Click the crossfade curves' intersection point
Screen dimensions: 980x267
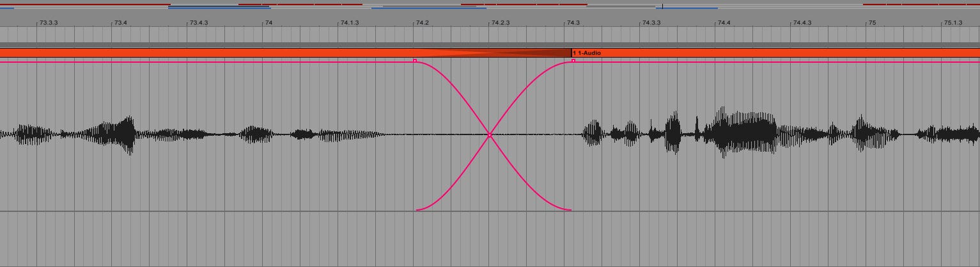[x=490, y=135]
